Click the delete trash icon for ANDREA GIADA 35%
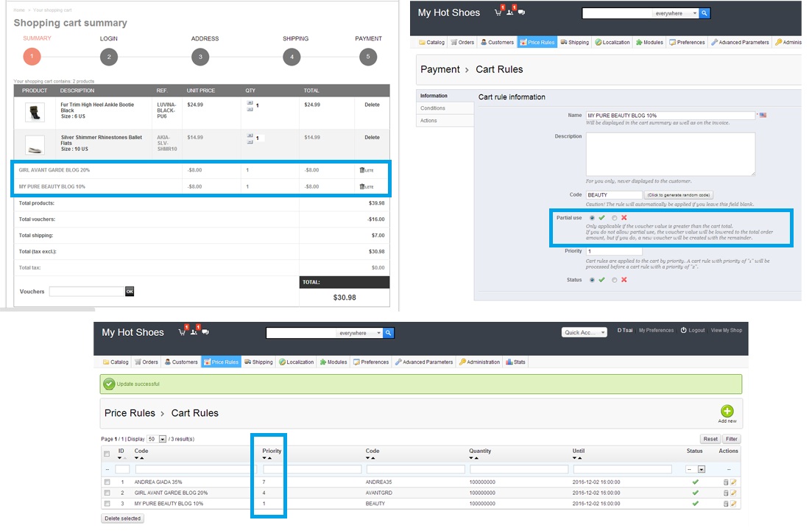Viewport: 812px width, 531px height. click(726, 482)
